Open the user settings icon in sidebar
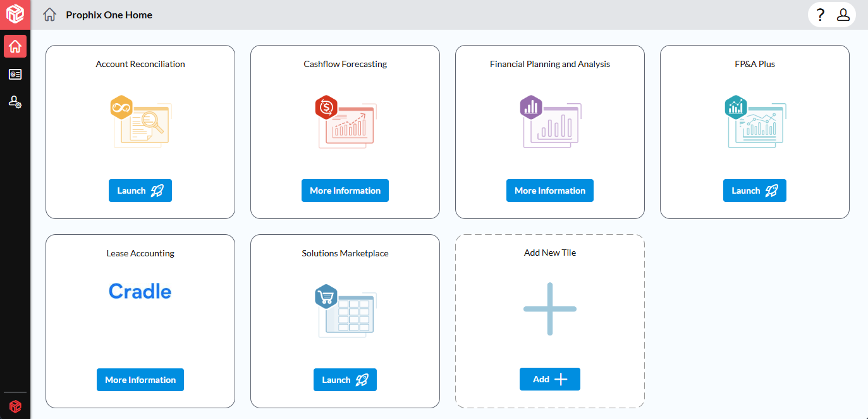 (15, 101)
